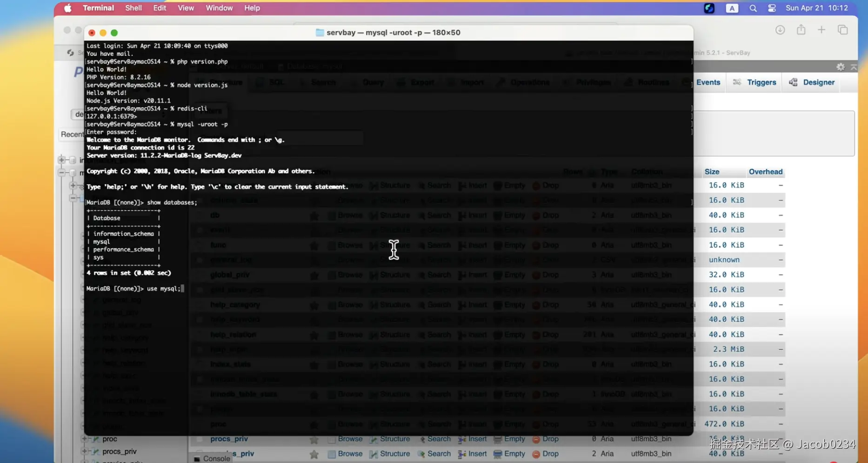Click the procs_priv table icon in the tree
The height and width of the screenshot is (463, 868).
[96, 451]
